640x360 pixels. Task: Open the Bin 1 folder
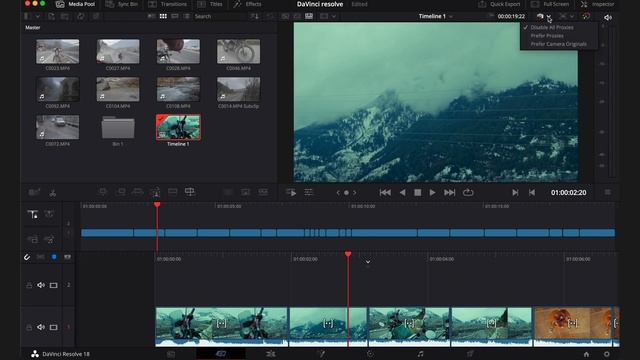[118, 128]
